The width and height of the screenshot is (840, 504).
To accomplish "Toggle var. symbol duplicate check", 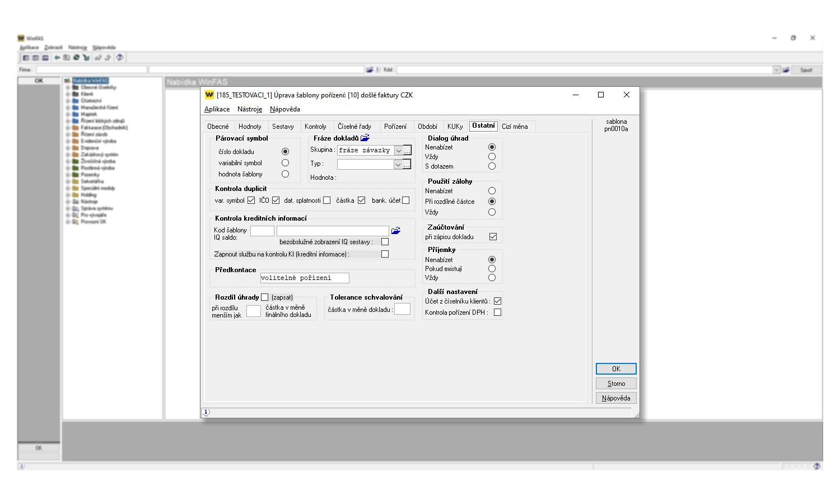I will (x=251, y=200).
